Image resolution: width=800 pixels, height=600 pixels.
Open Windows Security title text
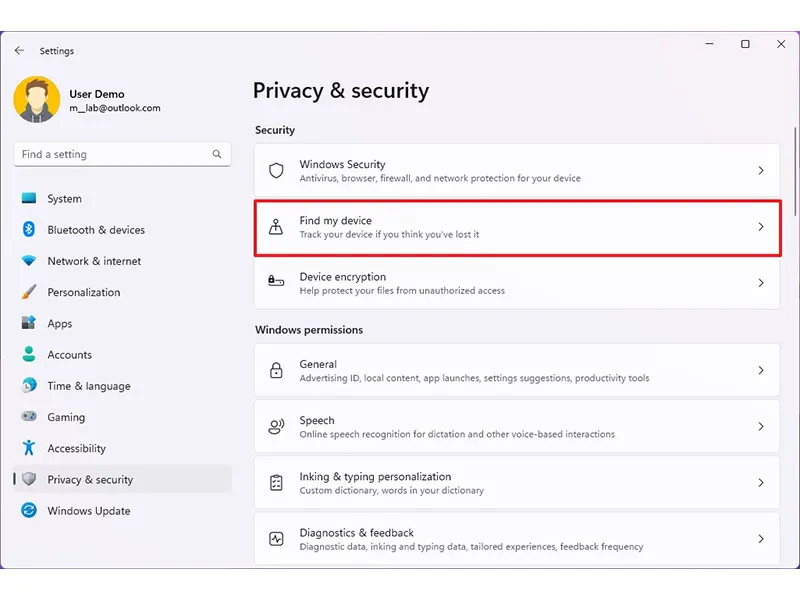tap(342, 164)
